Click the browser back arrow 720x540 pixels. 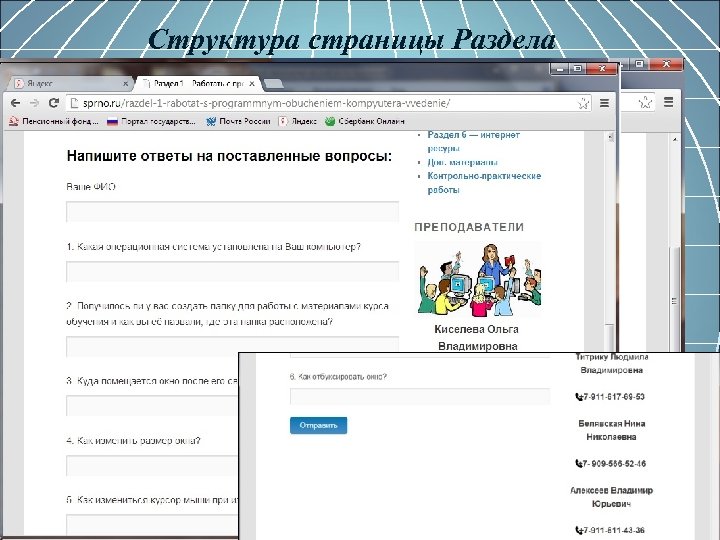click(x=15, y=103)
